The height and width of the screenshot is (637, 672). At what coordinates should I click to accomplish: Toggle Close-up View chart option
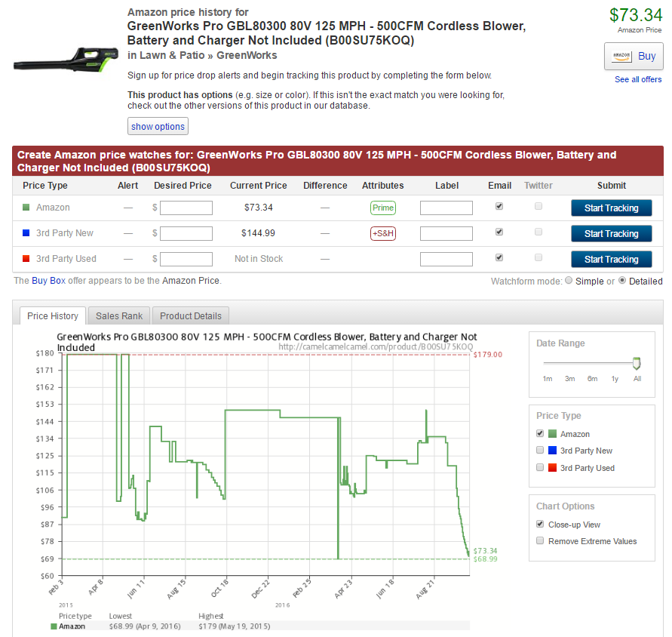coord(540,524)
